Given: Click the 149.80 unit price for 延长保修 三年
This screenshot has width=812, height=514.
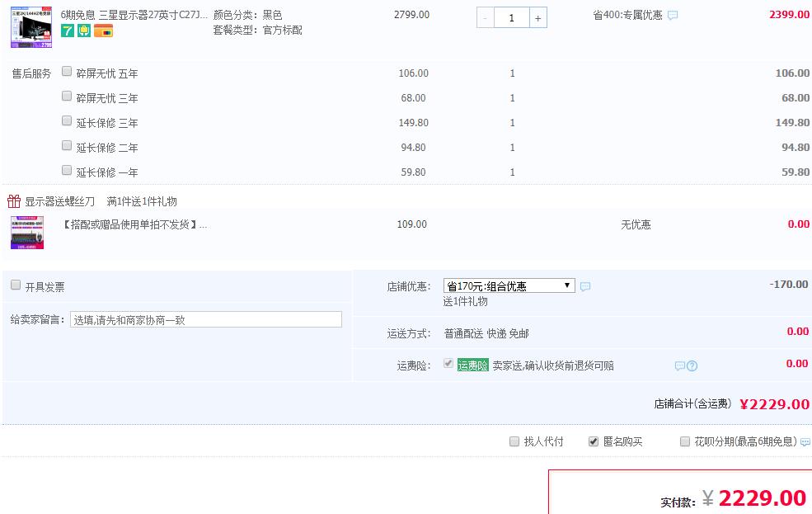Looking at the screenshot, I should [x=413, y=123].
